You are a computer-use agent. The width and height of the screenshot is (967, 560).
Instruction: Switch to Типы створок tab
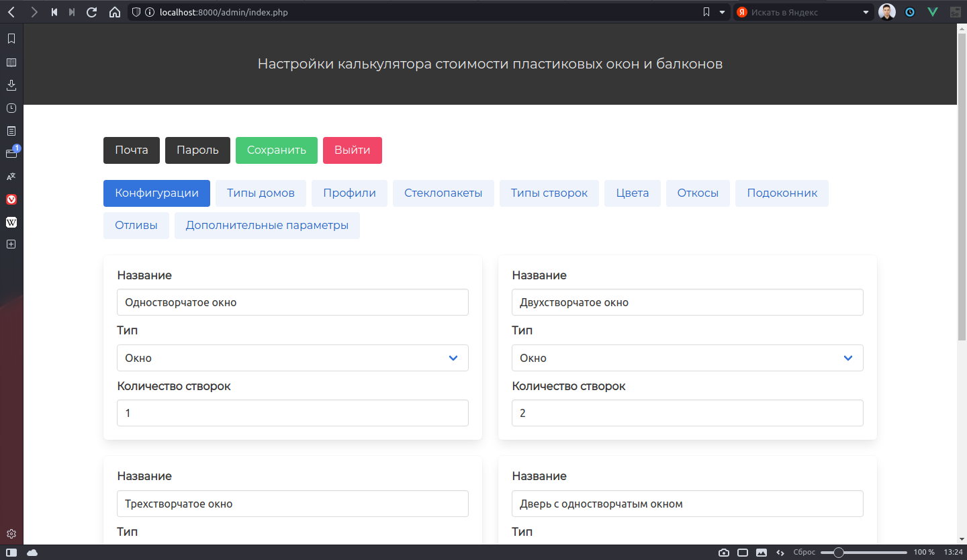[x=549, y=193]
